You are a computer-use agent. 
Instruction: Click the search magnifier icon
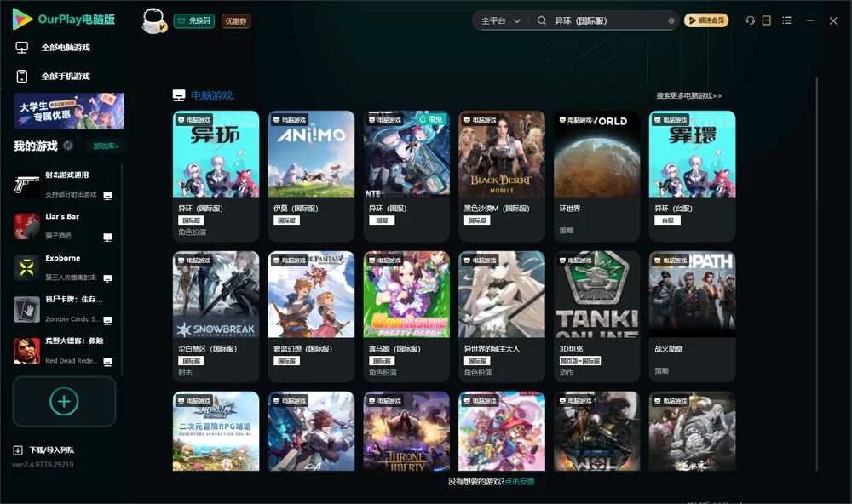pos(542,20)
